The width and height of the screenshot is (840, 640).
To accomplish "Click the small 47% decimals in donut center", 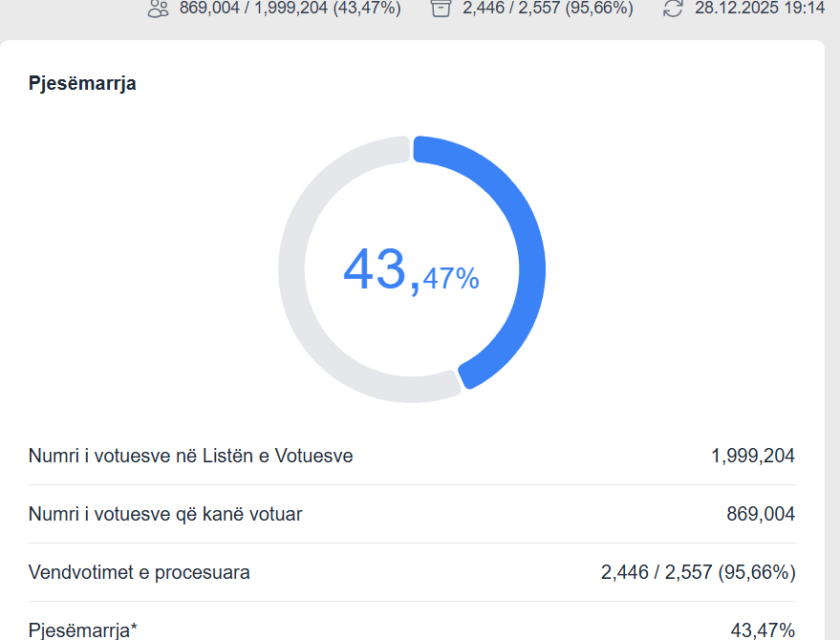I will [450, 279].
